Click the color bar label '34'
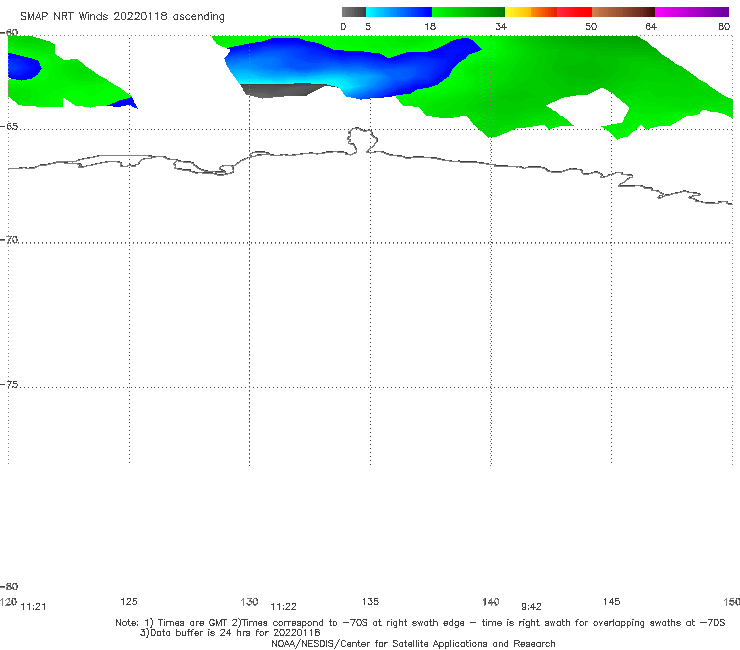This screenshot has width=740, height=650. click(501, 26)
